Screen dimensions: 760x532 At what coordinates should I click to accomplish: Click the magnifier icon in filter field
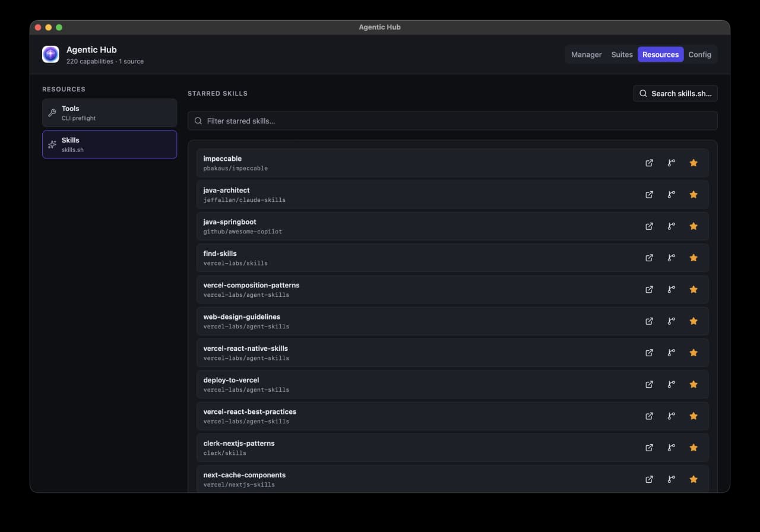[198, 121]
